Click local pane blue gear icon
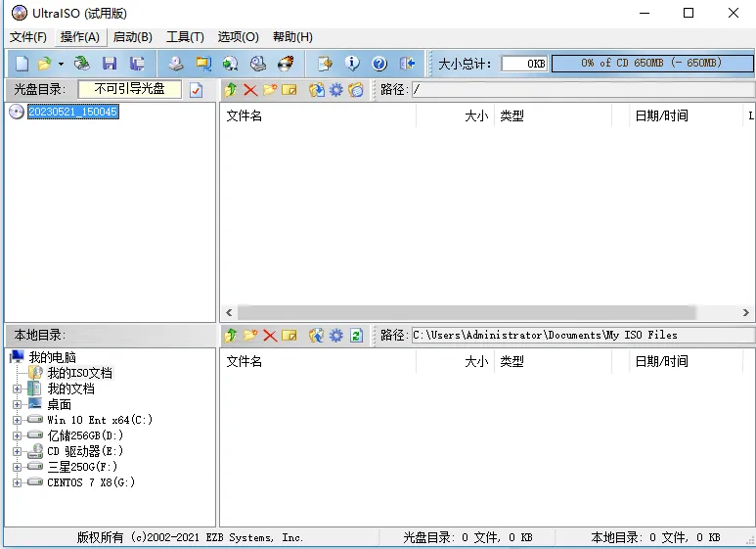 336,336
